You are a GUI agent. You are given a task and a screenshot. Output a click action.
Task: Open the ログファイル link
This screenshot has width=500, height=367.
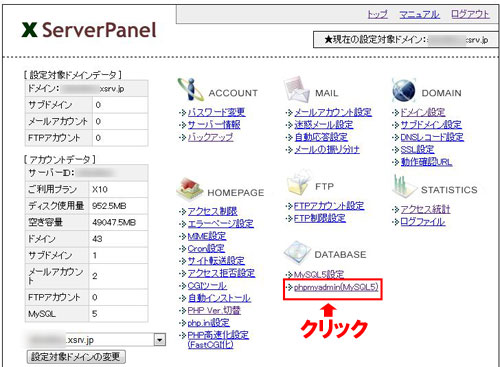click(x=423, y=222)
